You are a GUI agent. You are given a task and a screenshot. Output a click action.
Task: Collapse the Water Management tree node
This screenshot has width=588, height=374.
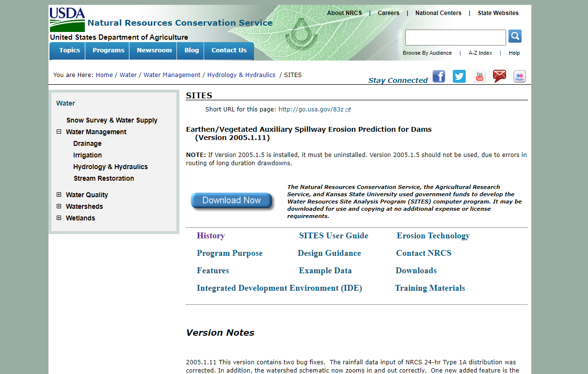pyautogui.click(x=59, y=132)
